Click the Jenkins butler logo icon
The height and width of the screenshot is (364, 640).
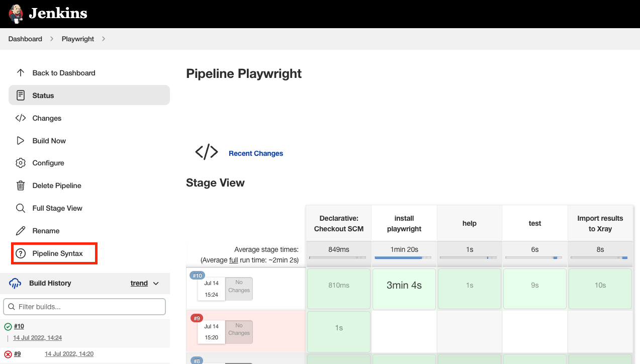point(16,14)
